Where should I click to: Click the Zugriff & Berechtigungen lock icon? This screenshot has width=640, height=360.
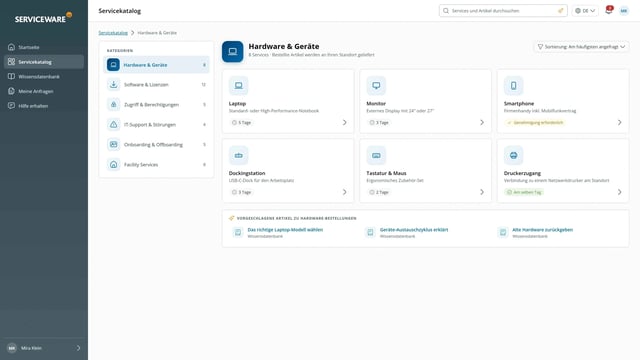(x=113, y=104)
